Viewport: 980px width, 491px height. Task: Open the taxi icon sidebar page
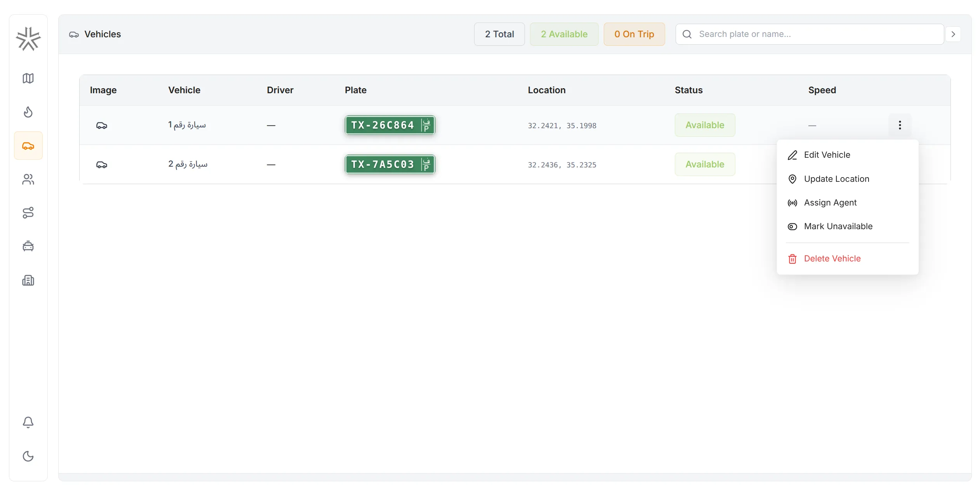28,246
